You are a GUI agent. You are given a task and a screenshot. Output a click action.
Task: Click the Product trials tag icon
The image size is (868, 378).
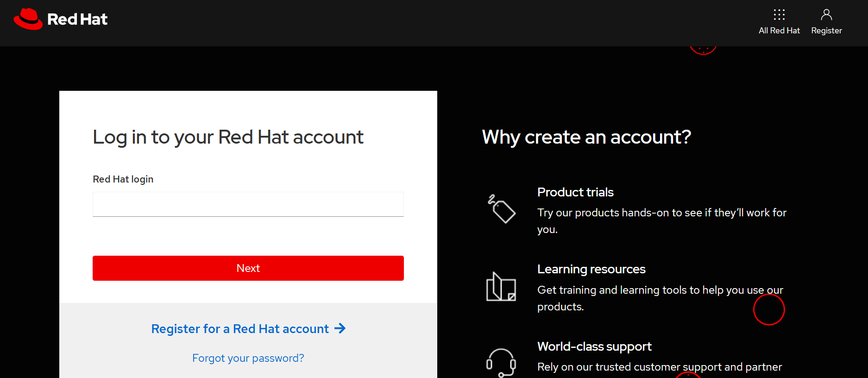501,209
